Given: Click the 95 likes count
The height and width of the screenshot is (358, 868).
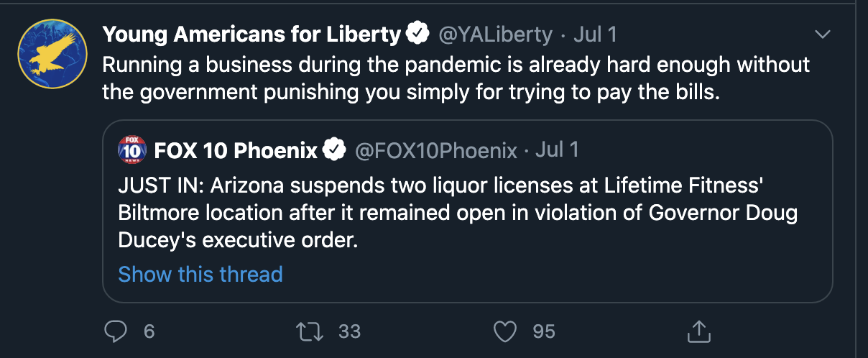Looking at the screenshot, I should coord(544,331).
